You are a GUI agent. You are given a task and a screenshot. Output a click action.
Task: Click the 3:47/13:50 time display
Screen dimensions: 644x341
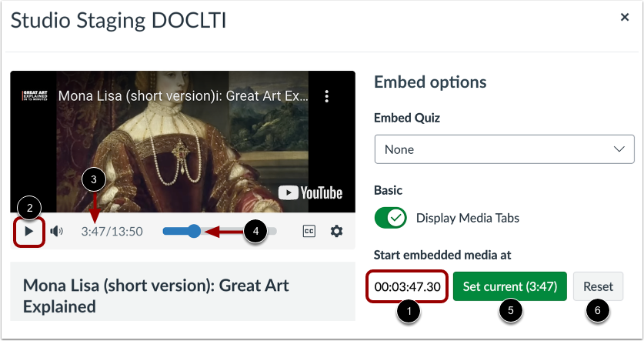(x=112, y=232)
